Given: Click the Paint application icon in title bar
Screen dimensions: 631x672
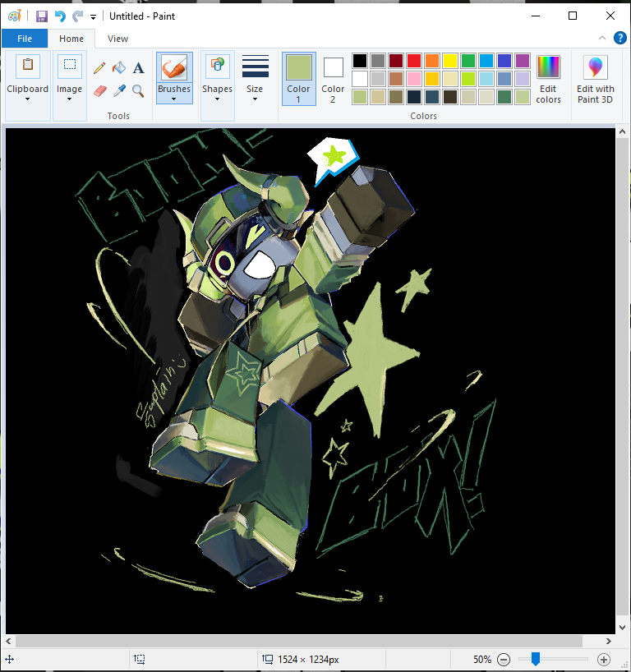Looking at the screenshot, I should (x=15, y=16).
